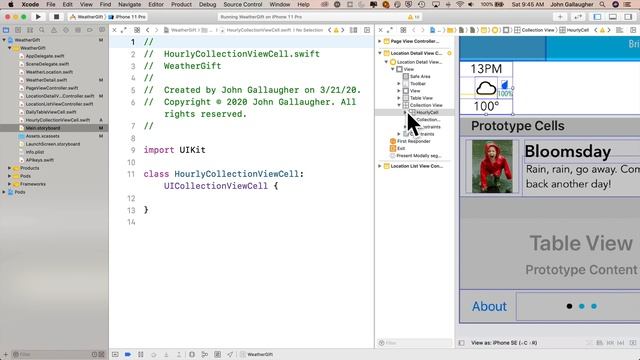Open the debug view hierarchy button
This screenshot has height=360, width=640.
tap(192, 354)
